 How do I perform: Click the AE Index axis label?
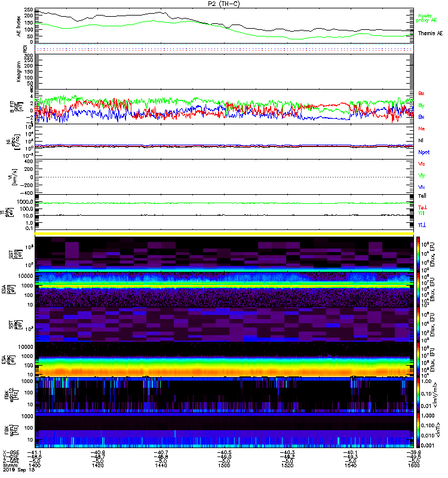19,26
